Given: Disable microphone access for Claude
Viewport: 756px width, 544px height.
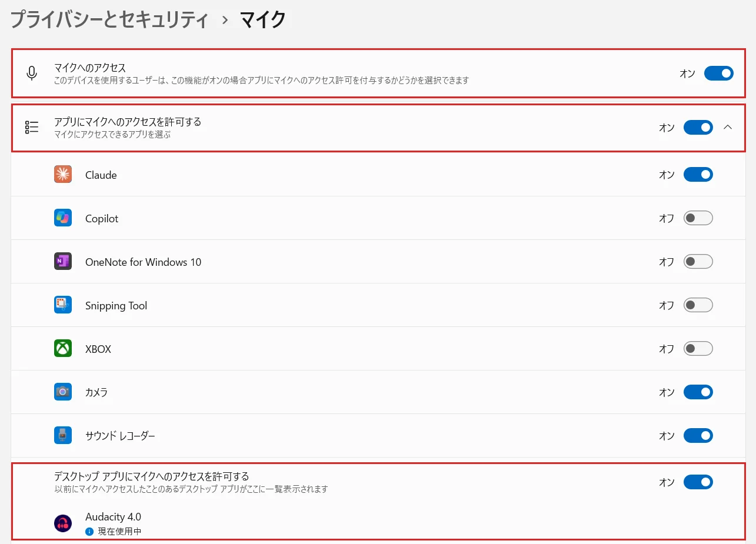Looking at the screenshot, I should pos(698,175).
